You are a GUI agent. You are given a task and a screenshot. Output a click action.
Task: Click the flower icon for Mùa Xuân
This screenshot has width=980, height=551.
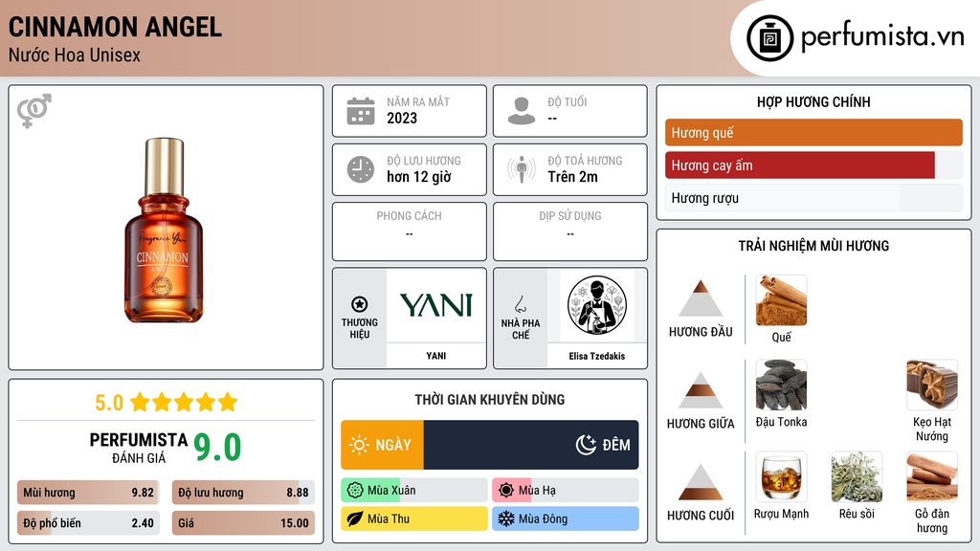tap(355, 491)
